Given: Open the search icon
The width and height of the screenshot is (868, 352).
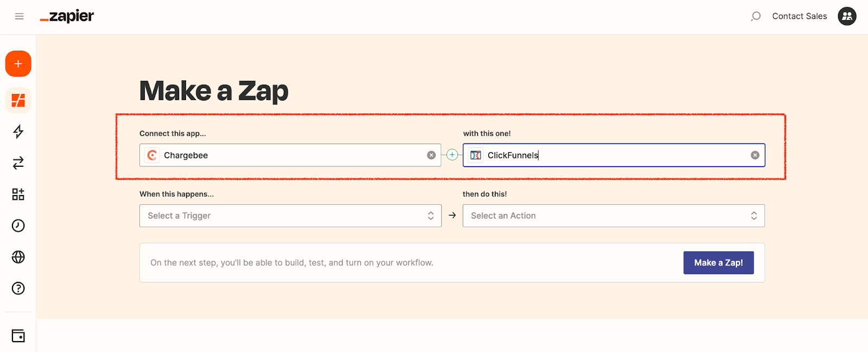Looking at the screenshot, I should click(756, 16).
